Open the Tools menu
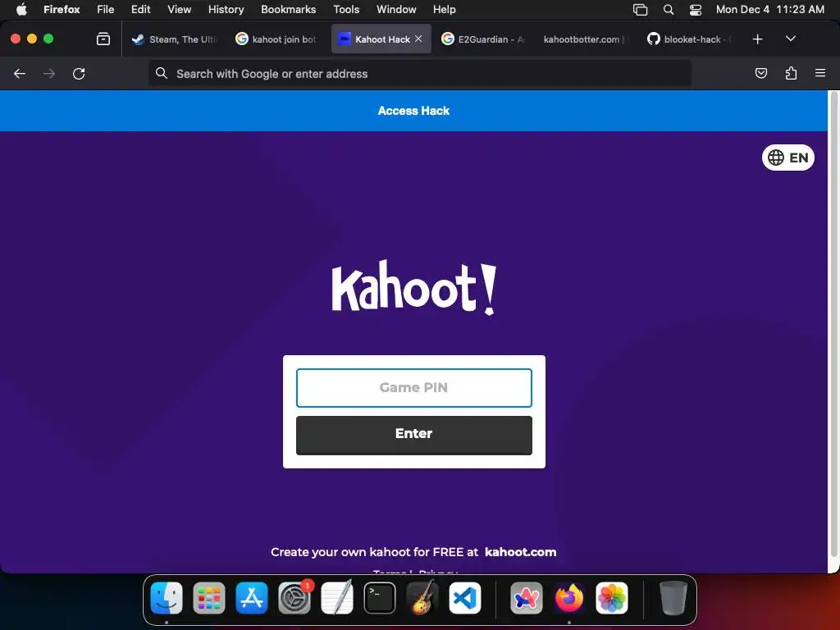The image size is (840, 630). pos(346,9)
